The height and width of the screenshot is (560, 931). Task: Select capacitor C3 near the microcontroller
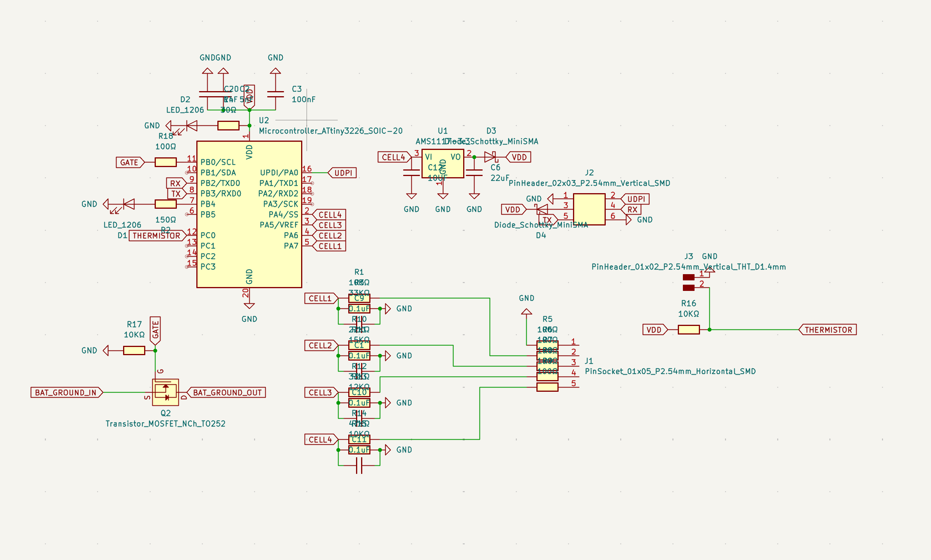click(x=275, y=93)
